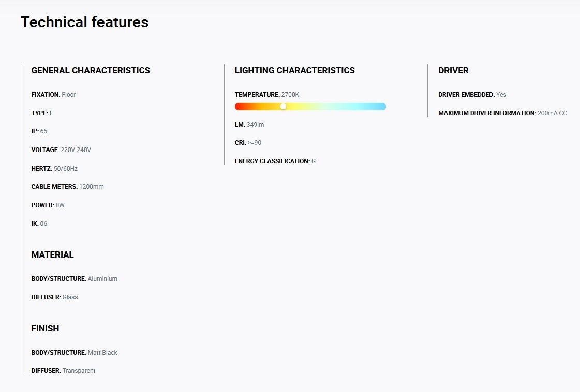The width and height of the screenshot is (580, 392).
Task: Click the 'DRIVER EMBEDDED: Yes' line
Action: tap(472, 94)
